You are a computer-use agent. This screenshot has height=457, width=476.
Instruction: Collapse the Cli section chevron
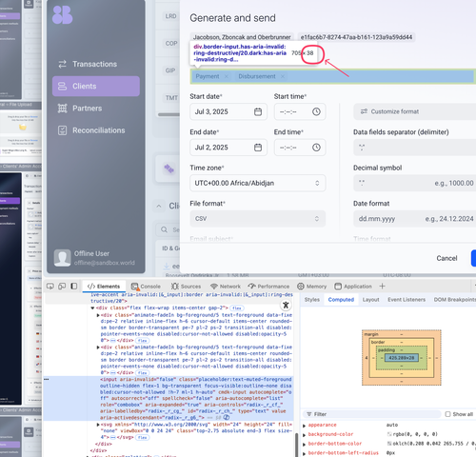pos(159,206)
